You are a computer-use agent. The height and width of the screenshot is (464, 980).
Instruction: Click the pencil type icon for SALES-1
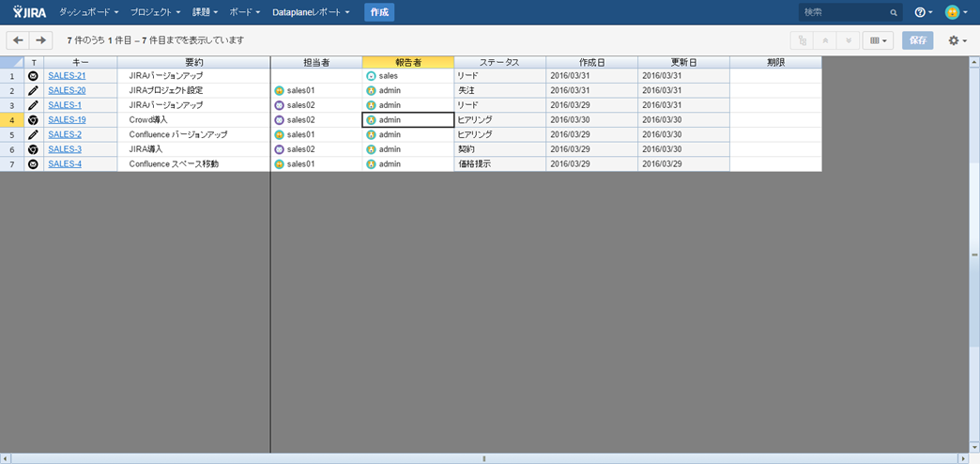pyautogui.click(x=33, y=105)
